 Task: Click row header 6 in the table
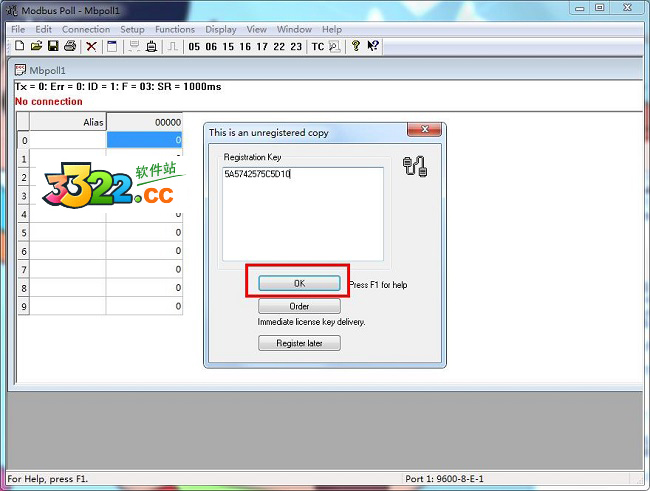click(x=24, y=251)
